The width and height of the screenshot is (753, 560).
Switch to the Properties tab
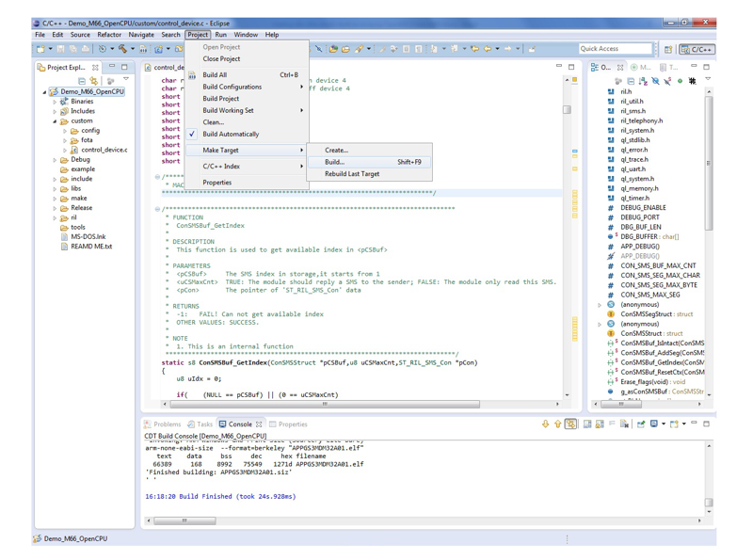pos(288,424)
